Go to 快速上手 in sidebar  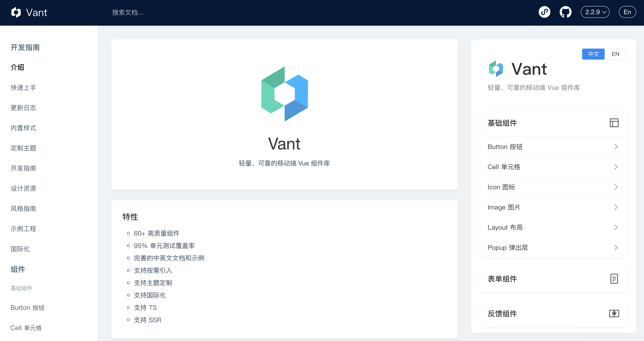pyautogui.click(x=23, y=88)
